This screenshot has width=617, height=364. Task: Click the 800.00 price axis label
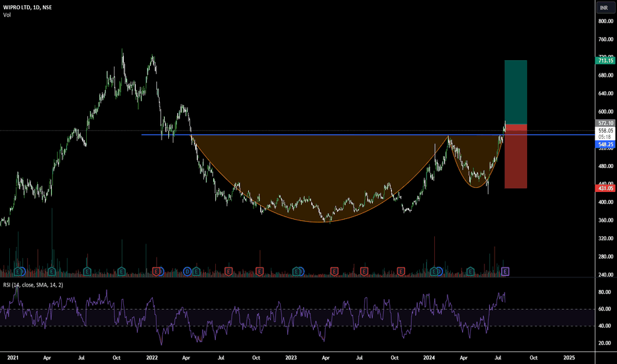(606, 21)
